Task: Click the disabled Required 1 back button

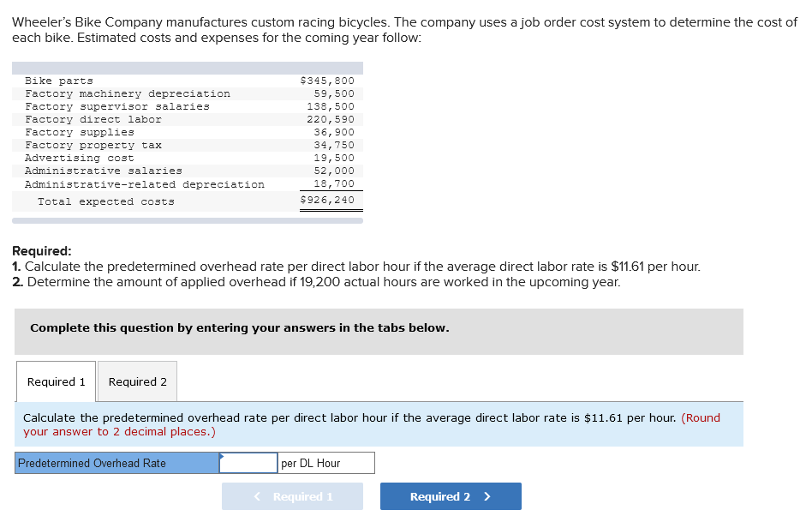Action: click(x=292, y=495)
